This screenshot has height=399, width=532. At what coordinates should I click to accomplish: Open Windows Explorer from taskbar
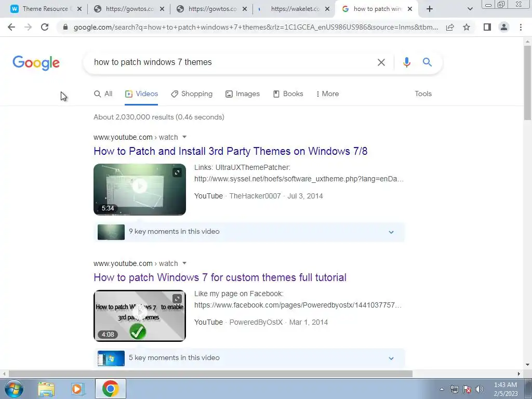click(x=46, y=389)
